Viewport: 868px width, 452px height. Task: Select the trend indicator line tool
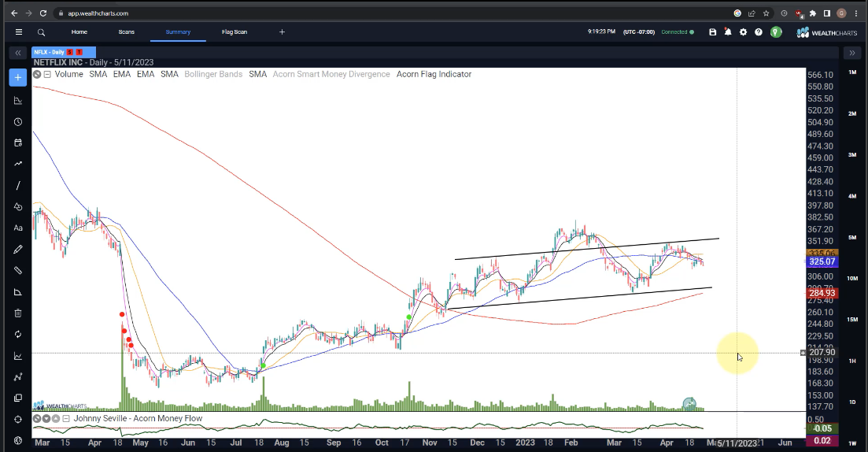click(x=18, y=164)
